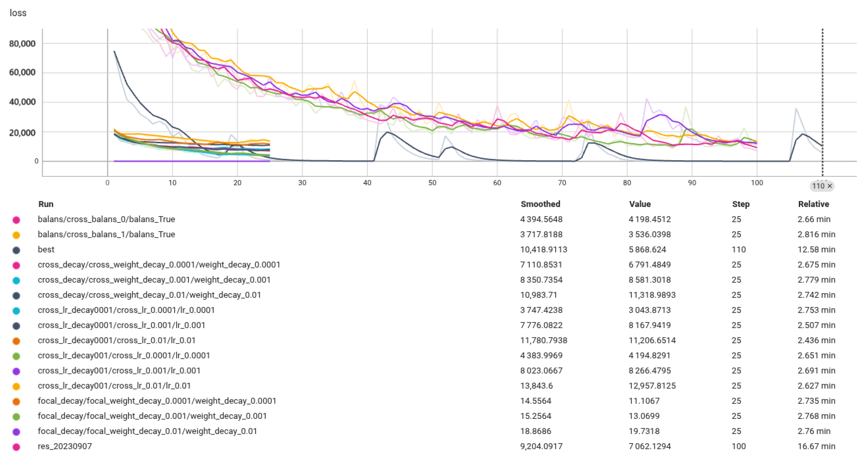Viewport: 868px width, 461px height.
Task: Click the Step column header
Action: click(741, 204)
